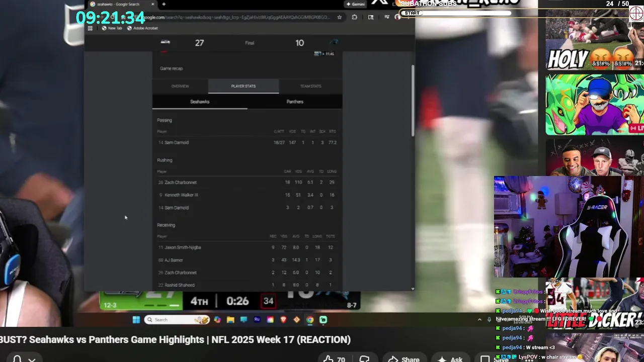Click Rashid Shaheed receiving row
Screen dimensions: 644x362
coord(247,285)
